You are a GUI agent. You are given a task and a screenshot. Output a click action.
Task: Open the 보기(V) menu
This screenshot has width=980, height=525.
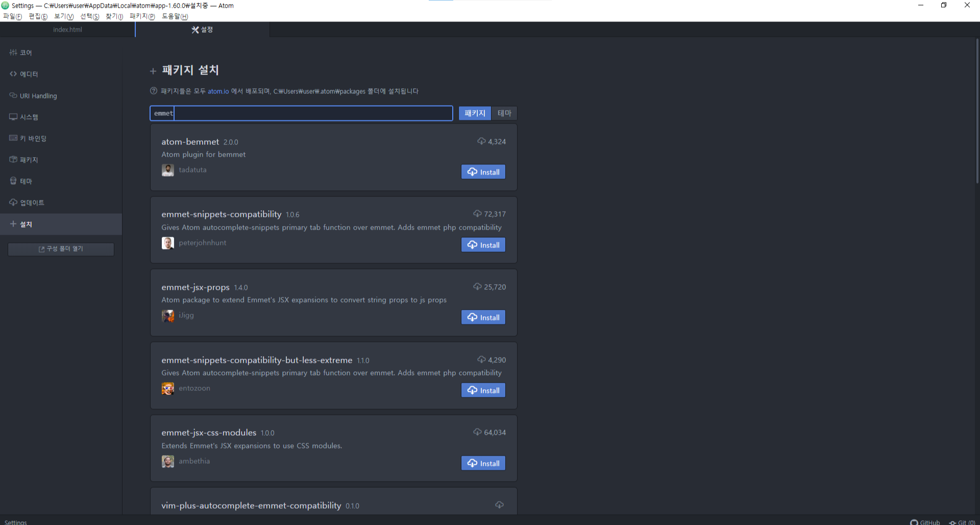(64, 16)
